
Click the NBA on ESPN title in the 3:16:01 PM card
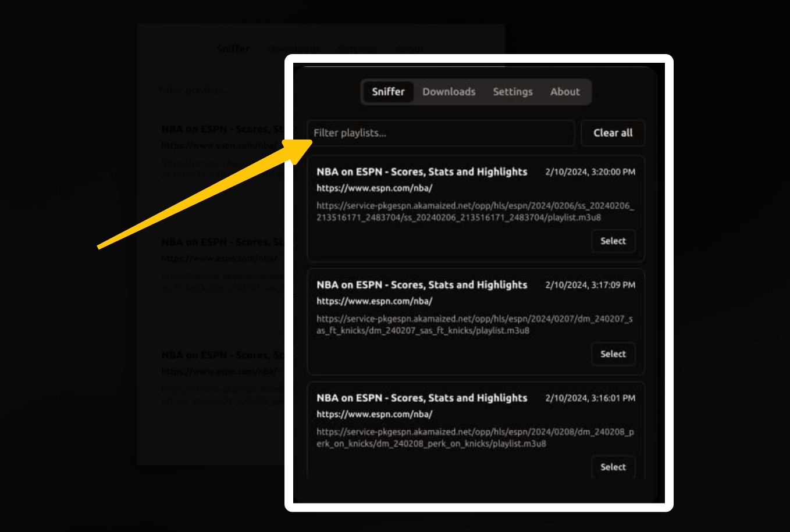[422, 398]
